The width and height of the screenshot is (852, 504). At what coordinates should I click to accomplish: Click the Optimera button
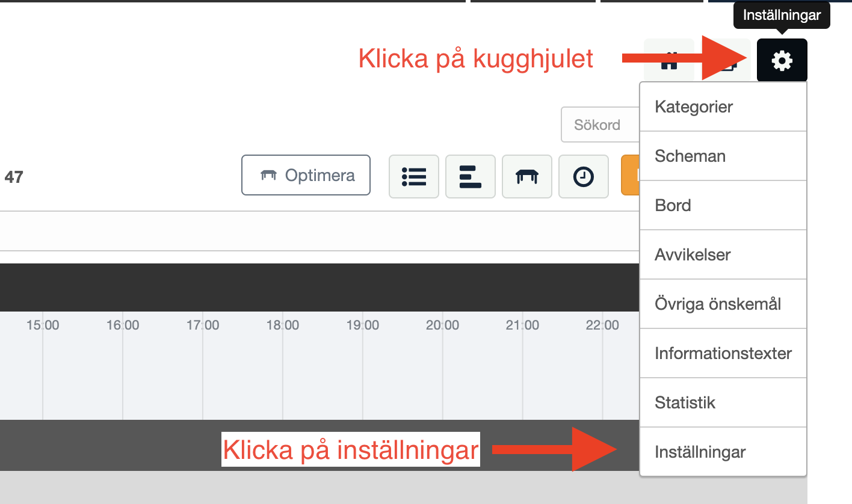click(306, 176)
